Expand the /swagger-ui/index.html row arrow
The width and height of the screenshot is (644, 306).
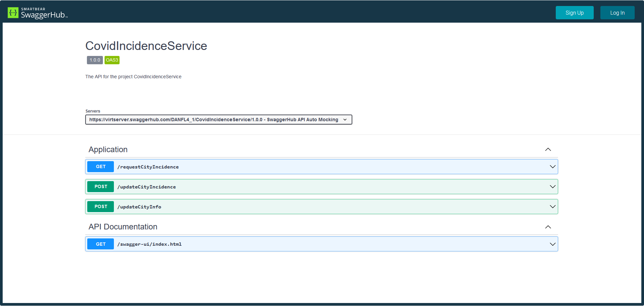tap(553, 244)
